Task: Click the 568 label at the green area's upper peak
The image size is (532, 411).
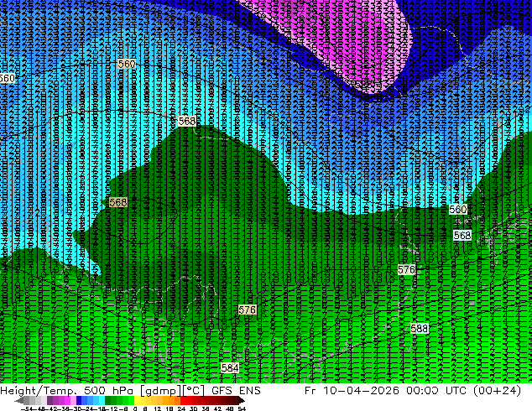Action: pos(187,121)
